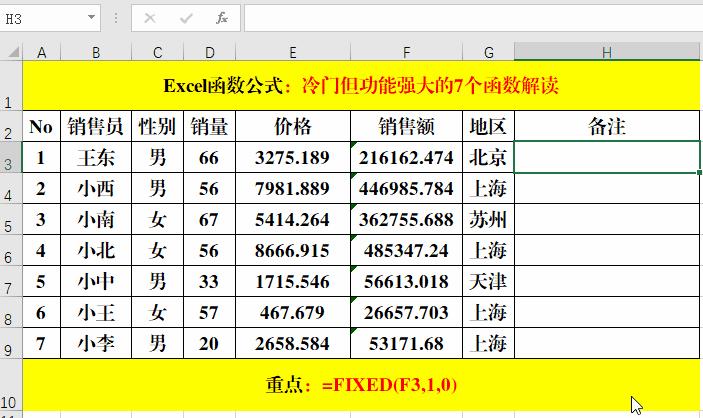Click the '销售额' header cell
703x418 pixels.
pyautogui.click(x=406, y=126)
